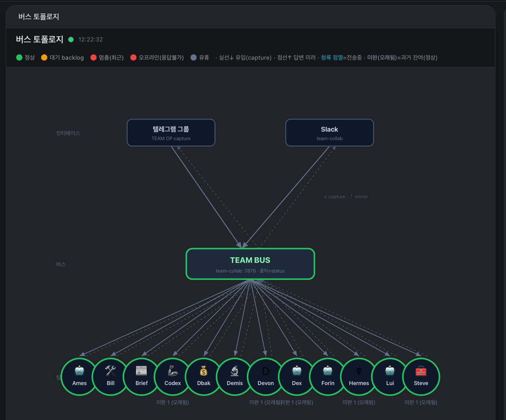506x420 pixels.
Task: Open the Demis agent node
Action: 235,377
